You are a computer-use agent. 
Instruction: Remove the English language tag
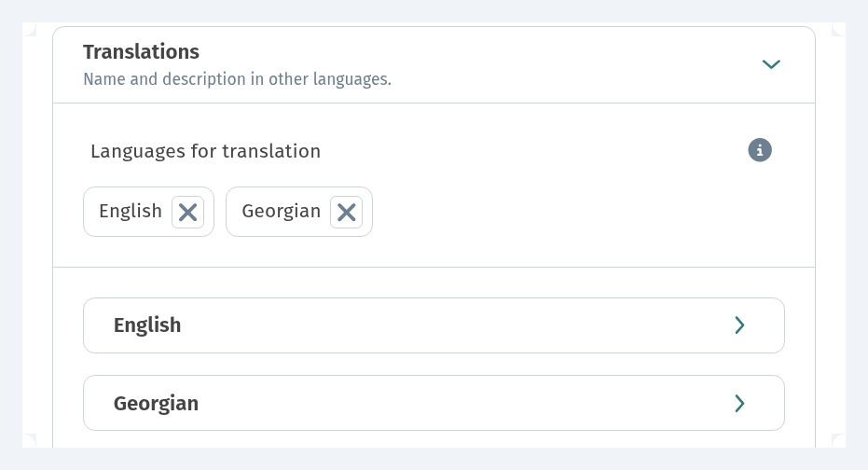(187, 212)
